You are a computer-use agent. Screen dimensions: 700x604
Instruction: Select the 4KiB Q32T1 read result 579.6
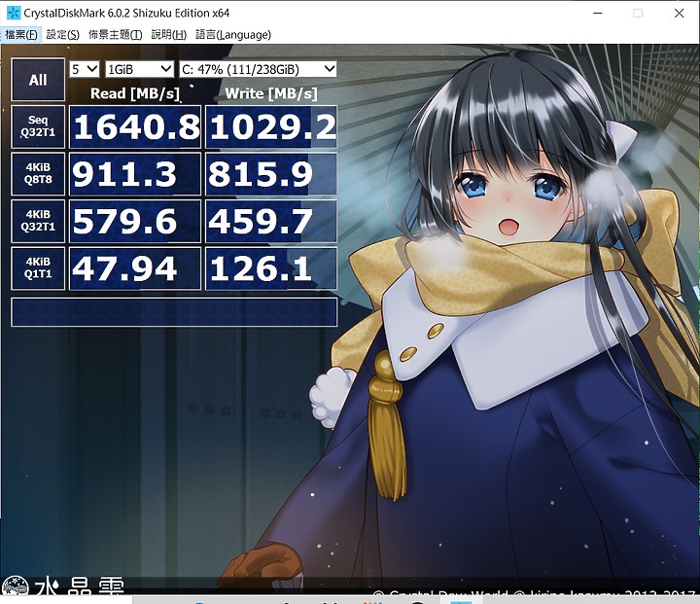(135, 221)
